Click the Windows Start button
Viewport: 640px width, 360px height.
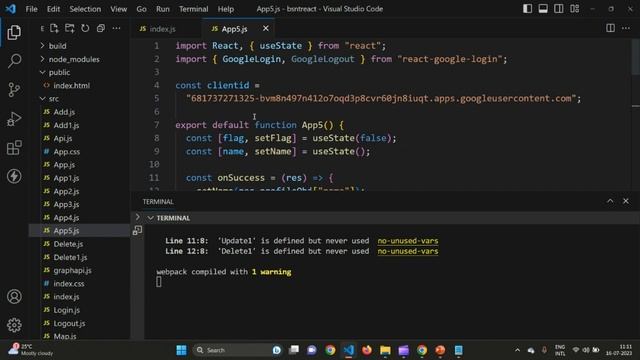181,350
